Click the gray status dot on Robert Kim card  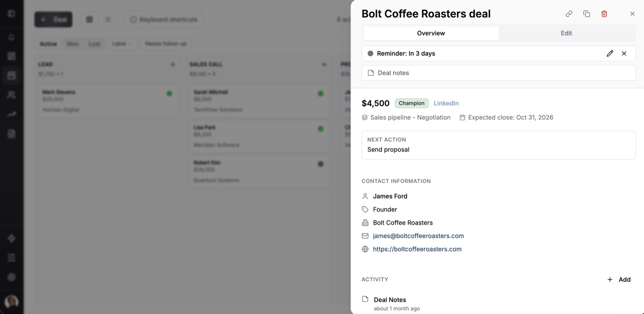[321, 164]
